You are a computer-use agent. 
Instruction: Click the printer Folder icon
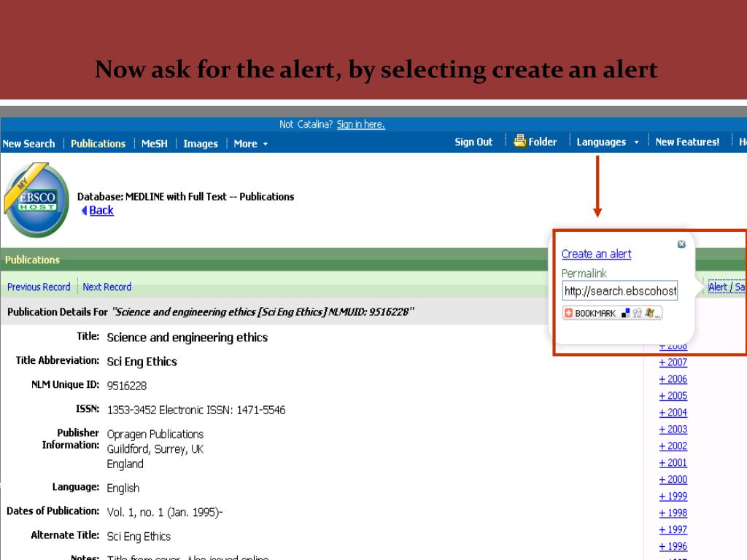pos(519,141)
